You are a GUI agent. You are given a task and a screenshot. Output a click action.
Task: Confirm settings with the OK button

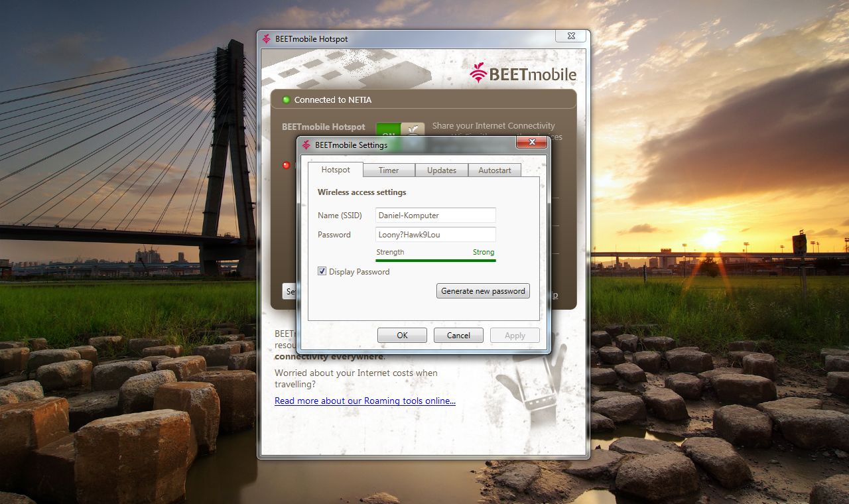[402, 336]
